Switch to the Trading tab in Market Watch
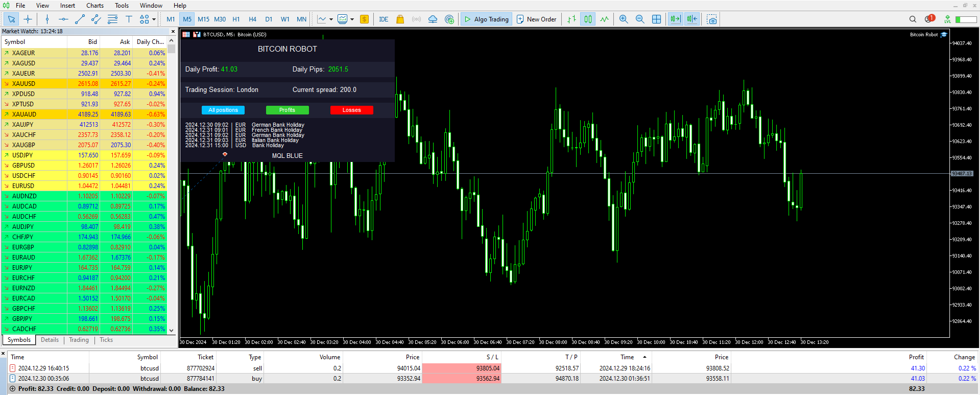 tap(79, 340)
